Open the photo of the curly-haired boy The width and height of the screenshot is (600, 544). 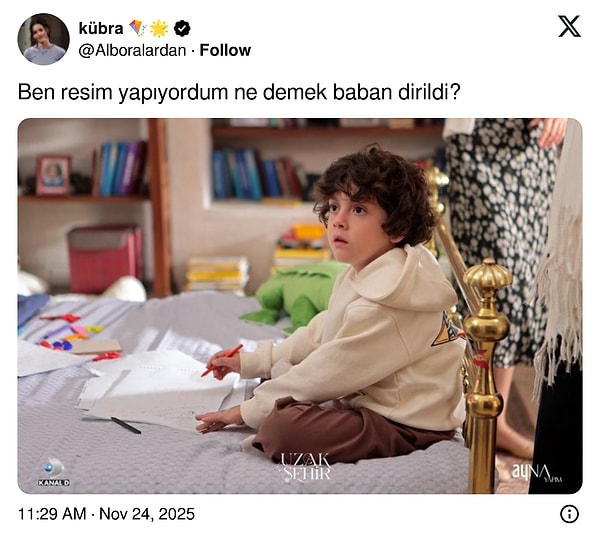[x=300, y=306]
